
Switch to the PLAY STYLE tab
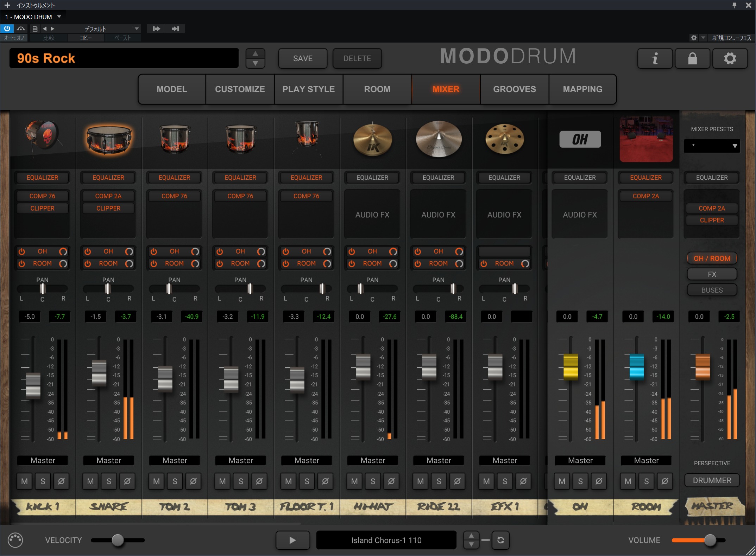coord(309,89)
